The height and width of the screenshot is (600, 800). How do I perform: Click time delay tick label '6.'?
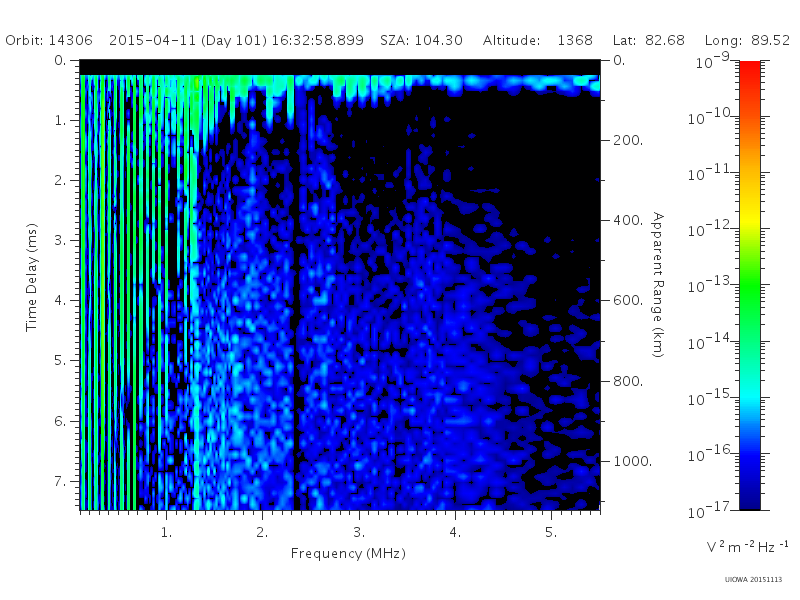tap(61, 421)
